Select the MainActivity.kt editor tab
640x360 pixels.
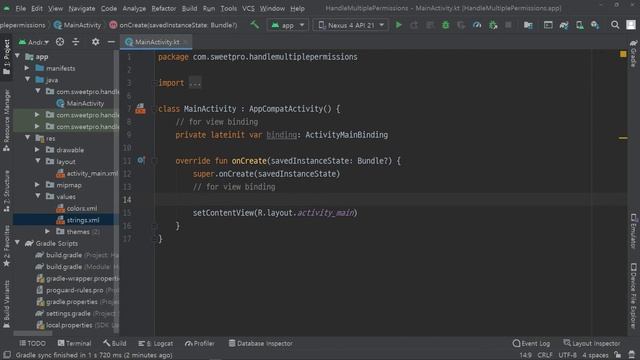click(156, 42)
